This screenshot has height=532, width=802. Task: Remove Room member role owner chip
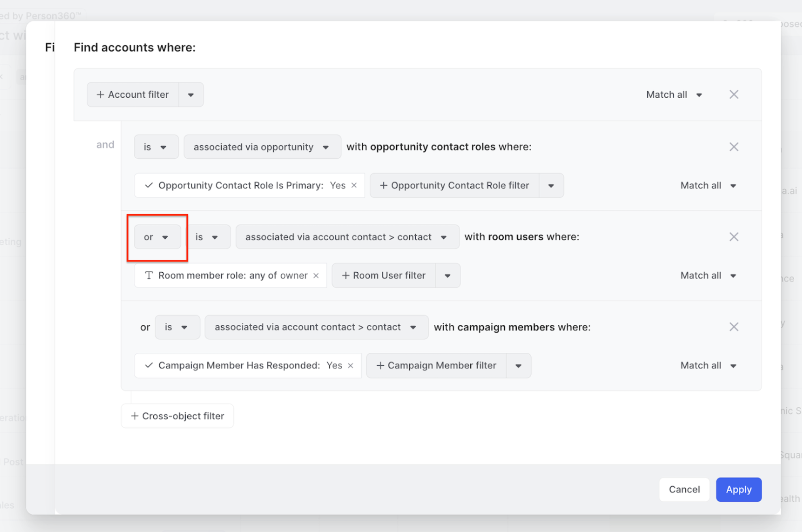tap(316, 275)
